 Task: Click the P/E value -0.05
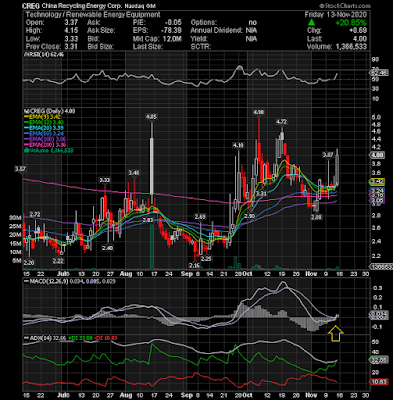(x=173, y=22)
